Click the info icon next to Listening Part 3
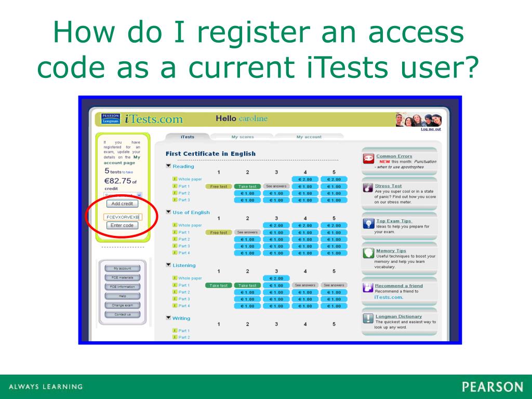The image size is (532, 399). coord(175,299)
